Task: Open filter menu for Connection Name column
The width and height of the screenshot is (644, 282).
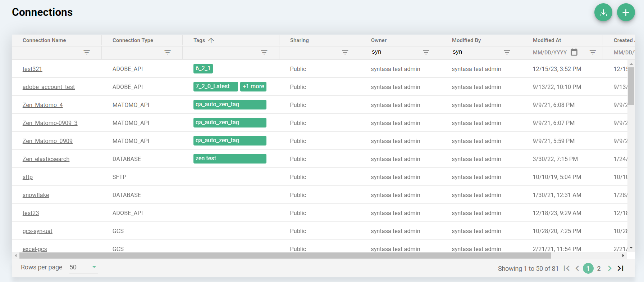Action: 87,53
